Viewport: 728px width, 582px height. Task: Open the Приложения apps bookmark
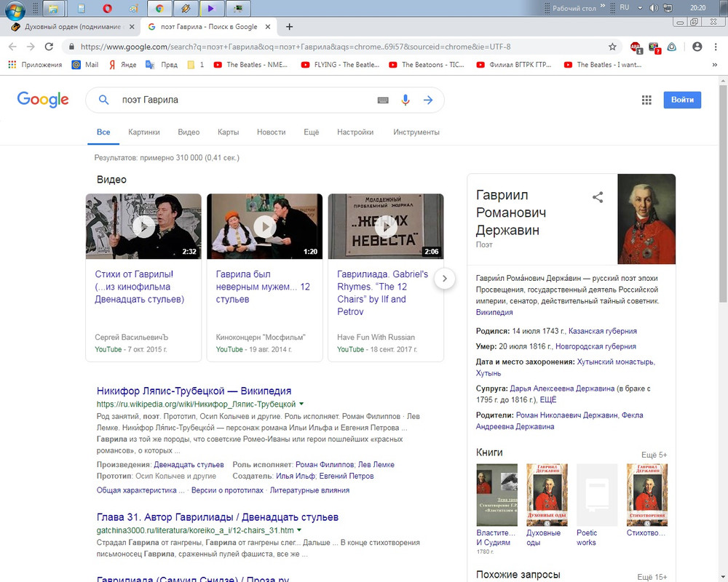coord(35,65)
